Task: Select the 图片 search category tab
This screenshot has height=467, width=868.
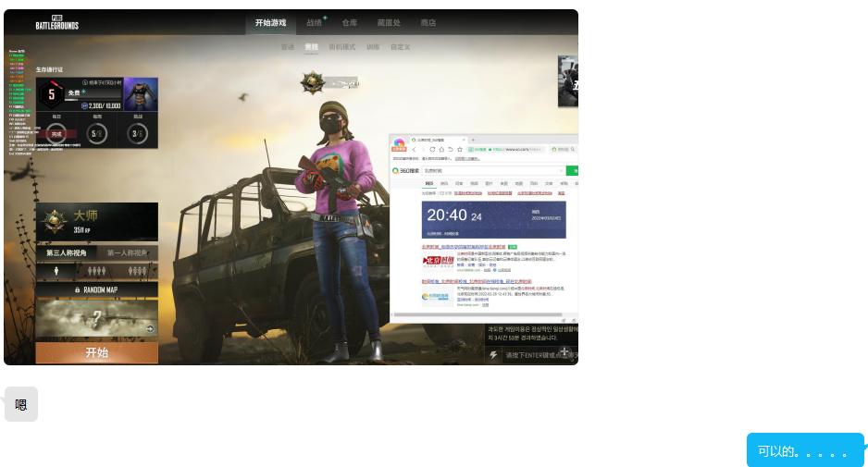Action: tap(489, 183)
